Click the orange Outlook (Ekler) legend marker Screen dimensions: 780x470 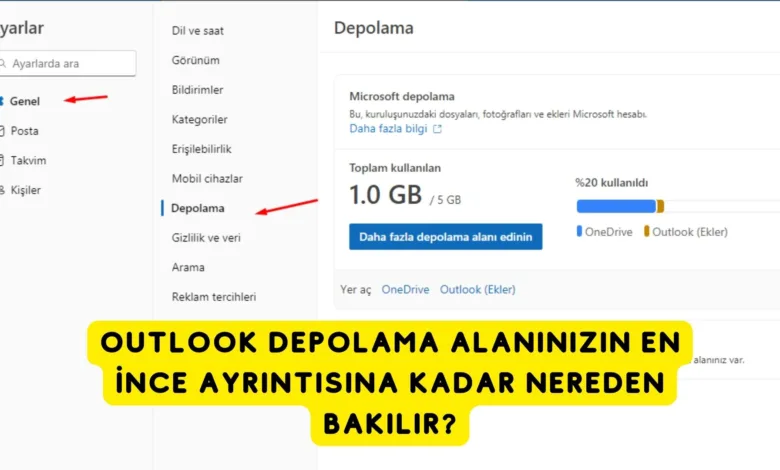[x=646, y=231]
